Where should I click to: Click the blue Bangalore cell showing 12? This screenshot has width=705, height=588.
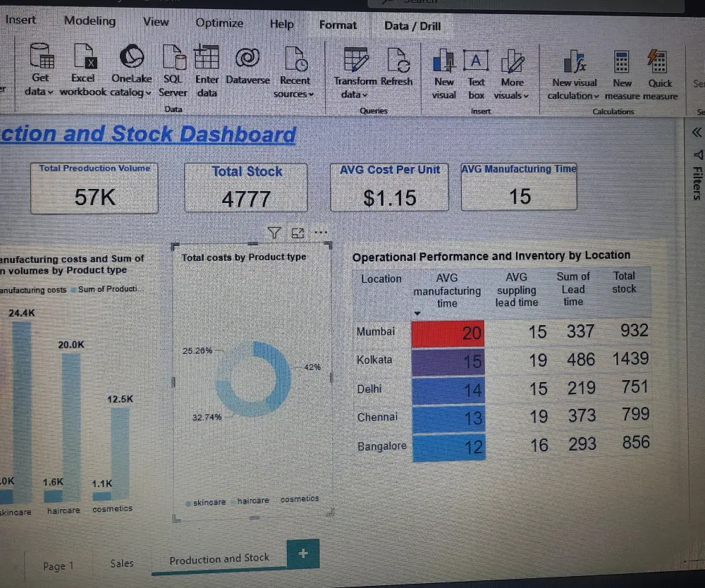[x=449, y=447]
